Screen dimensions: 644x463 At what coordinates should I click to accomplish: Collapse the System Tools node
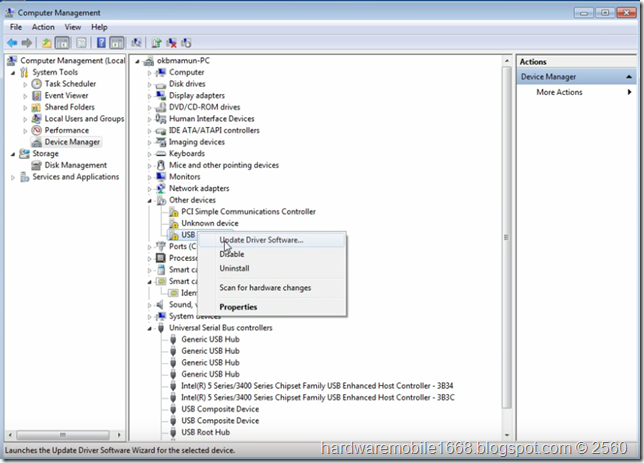(x=13, y=73)
